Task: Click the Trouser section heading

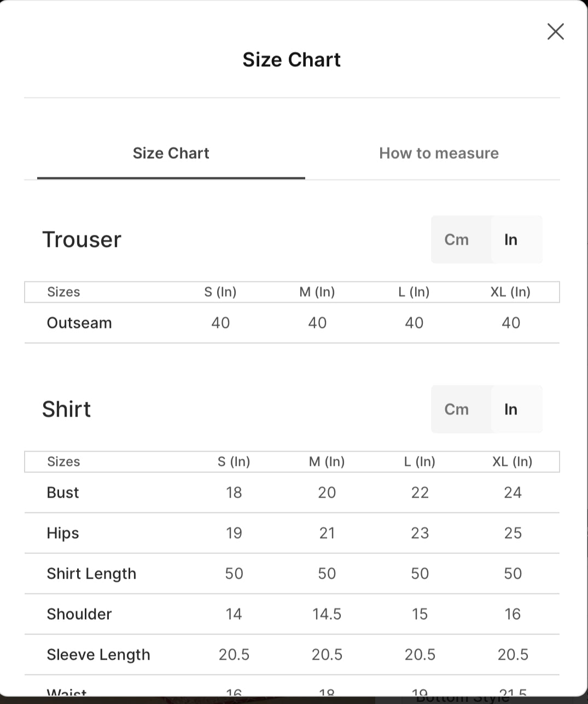Action: (82, 239)
